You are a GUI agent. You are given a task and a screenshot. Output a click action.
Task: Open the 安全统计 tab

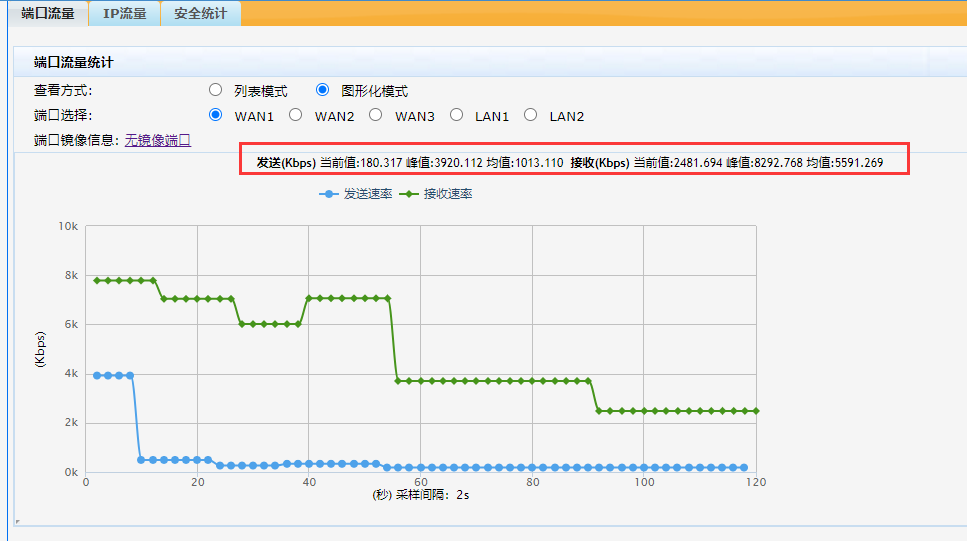coord(200,13)
